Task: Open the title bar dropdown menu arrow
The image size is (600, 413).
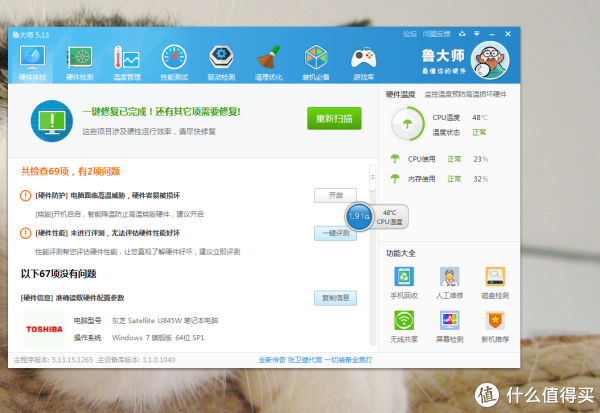Action: [x=476, y=34]
